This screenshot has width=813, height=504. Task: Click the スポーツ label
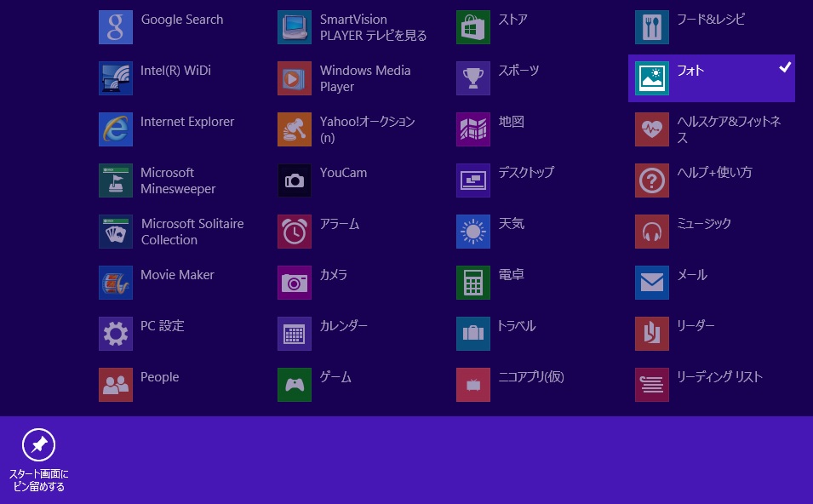(518, 71)
